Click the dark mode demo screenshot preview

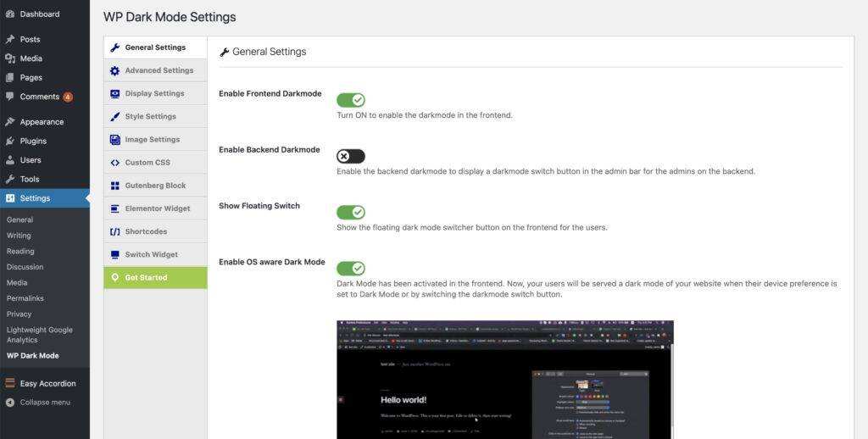point(505,379)
